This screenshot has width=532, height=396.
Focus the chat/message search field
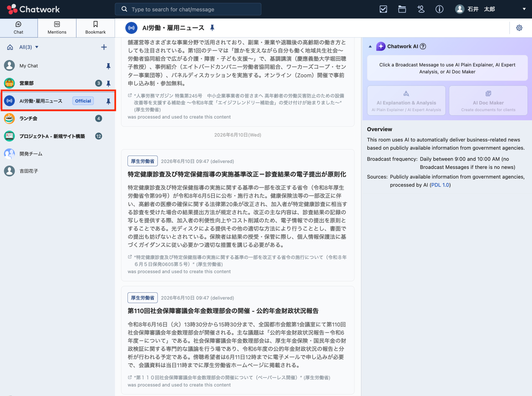188,9
